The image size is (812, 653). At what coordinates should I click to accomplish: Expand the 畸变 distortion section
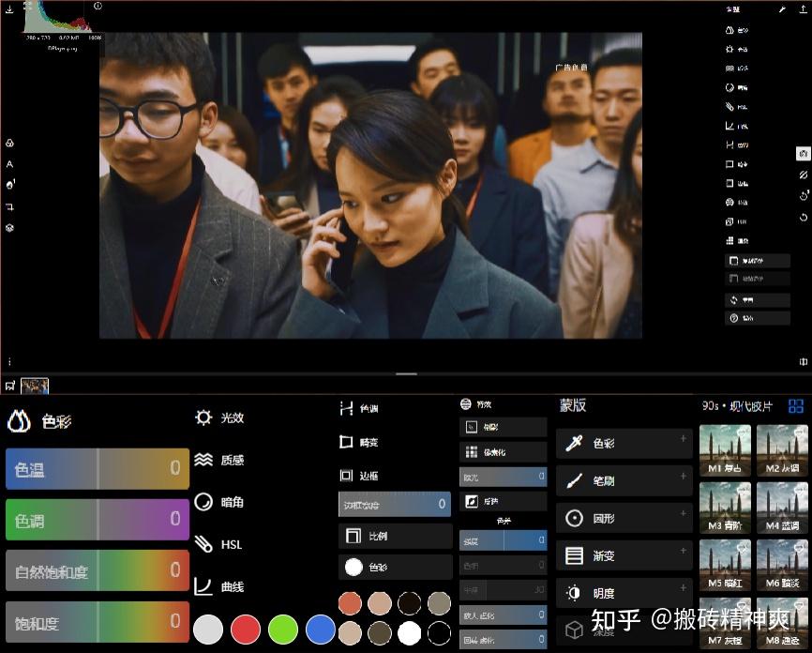(359, 442)
